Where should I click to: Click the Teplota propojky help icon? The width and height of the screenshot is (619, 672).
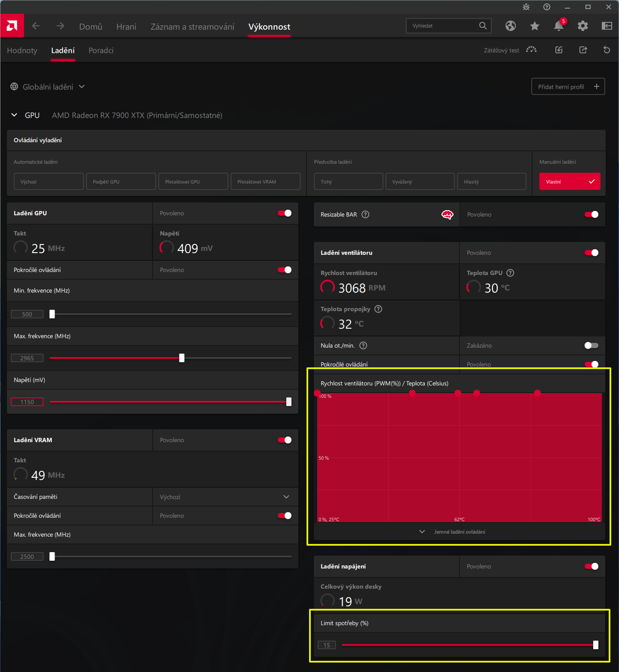[378, 309]
